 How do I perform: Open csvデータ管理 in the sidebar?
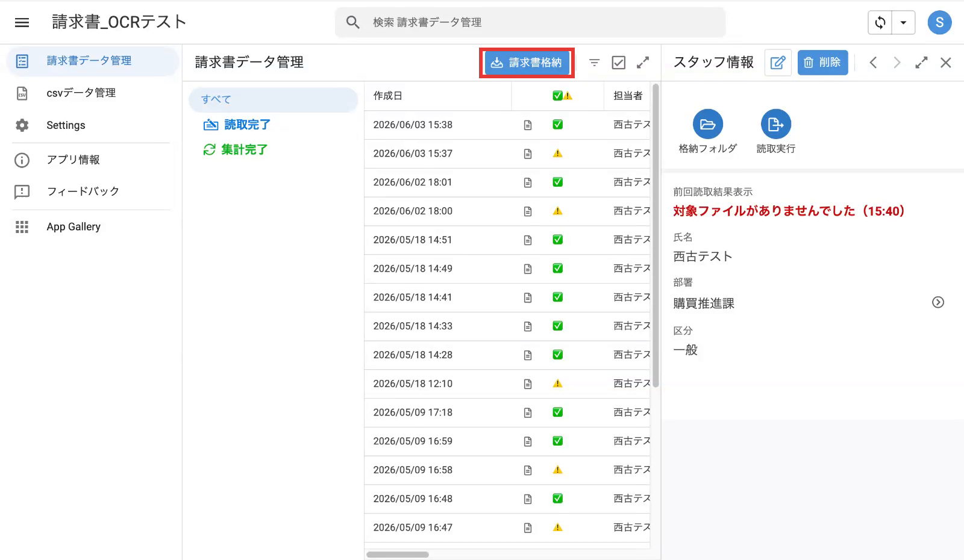click(93, 93)
